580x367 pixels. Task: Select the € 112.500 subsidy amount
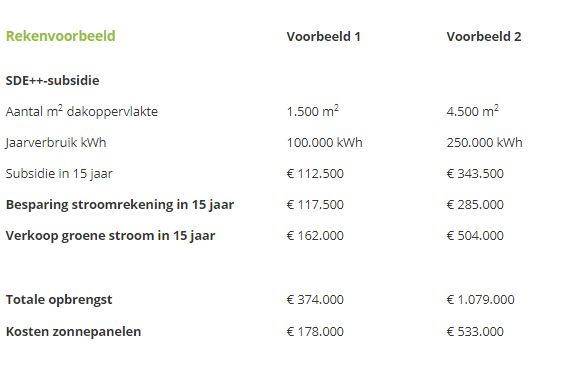click(315, 174)
